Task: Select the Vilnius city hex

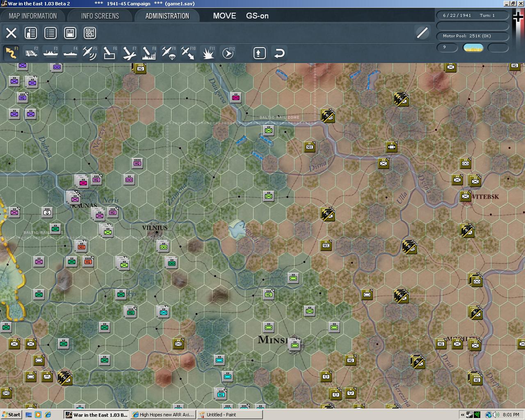Action: (156, 233)
